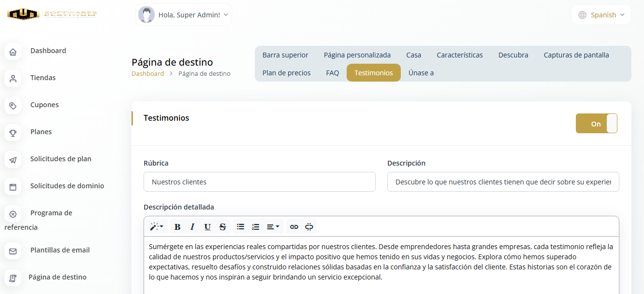Open the magic wand style dropdown
Screen dimensions: 644x294
pos(157,226)
